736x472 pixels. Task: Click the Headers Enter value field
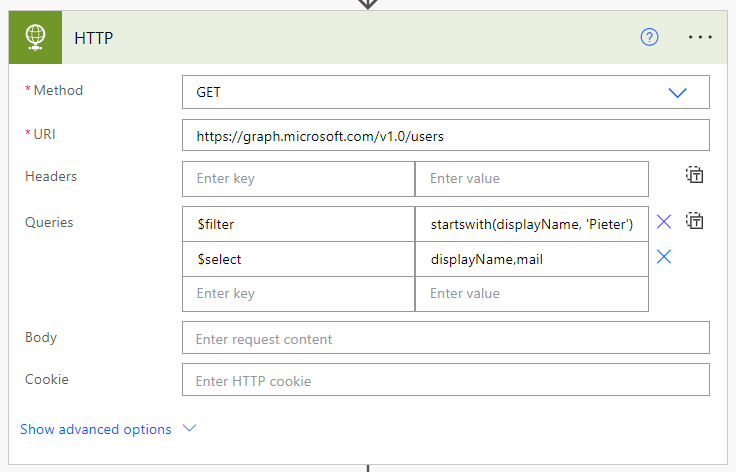coord(532,179)
